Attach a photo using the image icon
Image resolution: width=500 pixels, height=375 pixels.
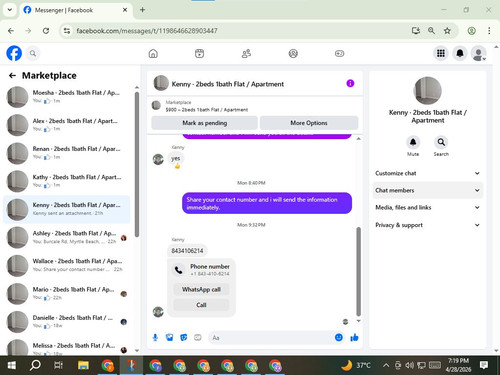tap(169, 338)
